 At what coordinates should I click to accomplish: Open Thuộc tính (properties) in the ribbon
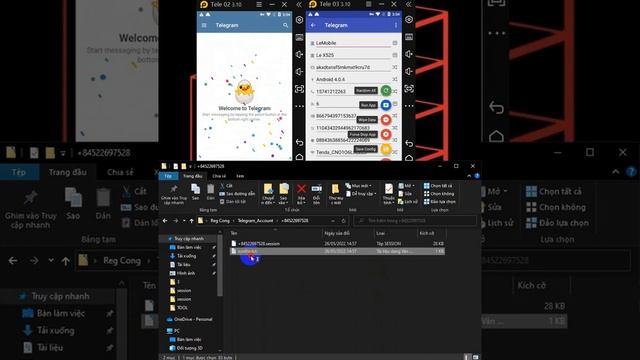point(389,193)
